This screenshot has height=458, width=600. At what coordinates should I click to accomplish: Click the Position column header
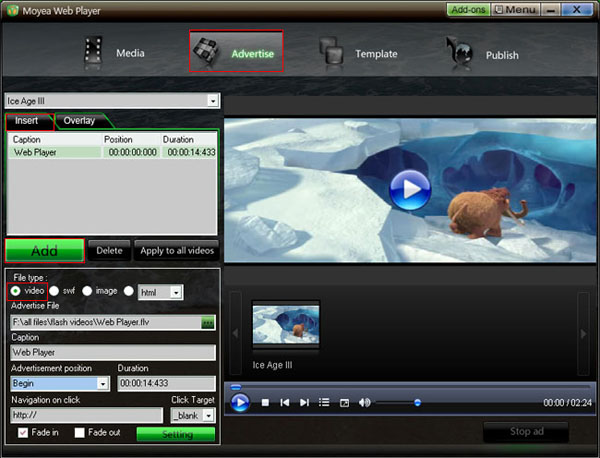(x=131, y=140)
